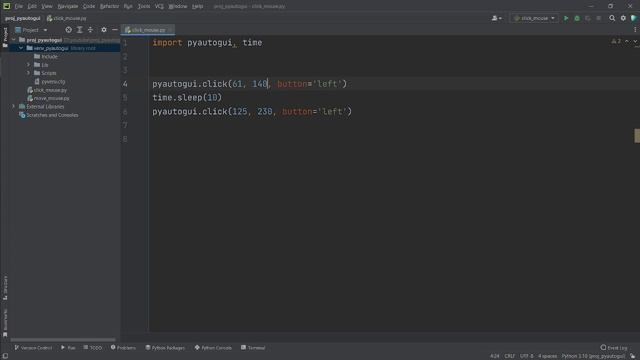Open the click_mouse run configuration dropdown
Viewport: 640px width, 360px height.
[x=534, y=18]
